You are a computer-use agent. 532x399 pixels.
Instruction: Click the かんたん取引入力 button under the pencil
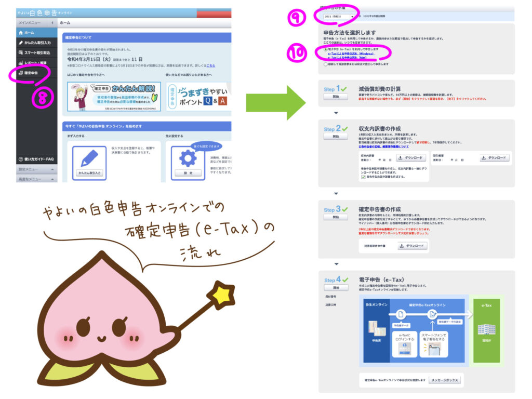click(89, 173)
